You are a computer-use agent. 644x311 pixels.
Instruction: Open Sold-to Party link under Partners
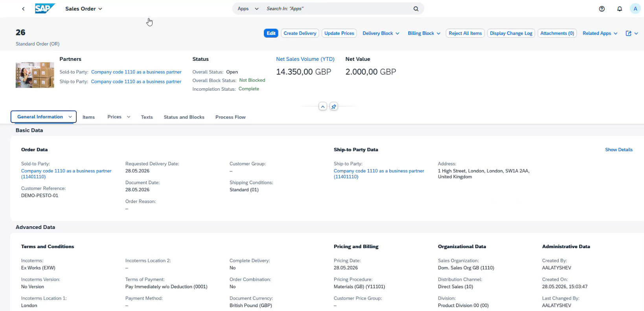point(136,72)
